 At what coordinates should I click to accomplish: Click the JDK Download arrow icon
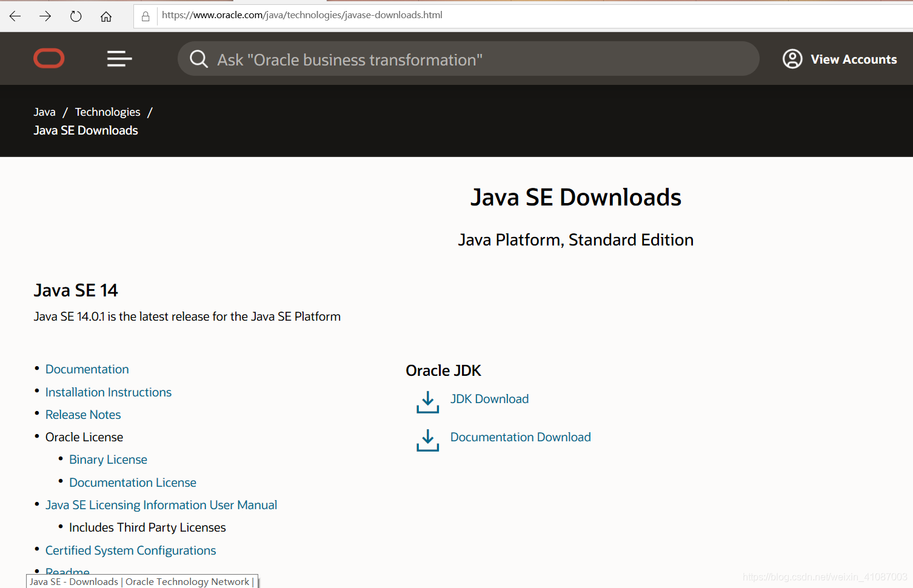[428, 402]
